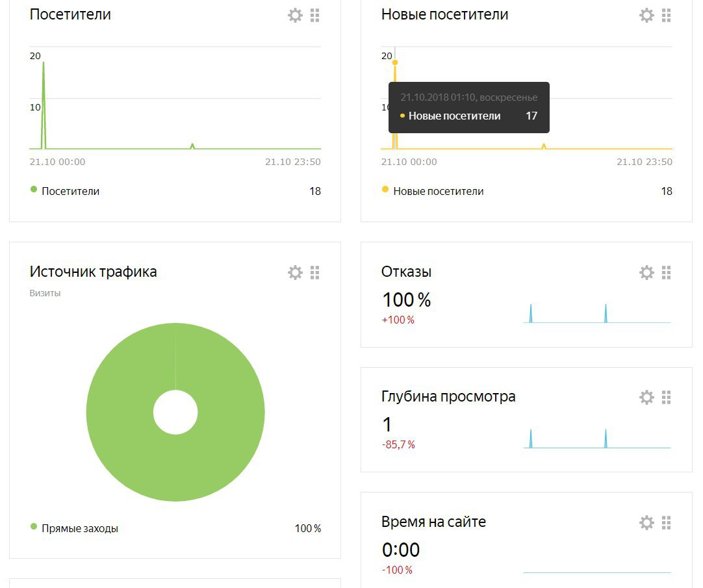Open the Посетители widget title
This screenshot has height=588, width=703.
tap(70, 15)
